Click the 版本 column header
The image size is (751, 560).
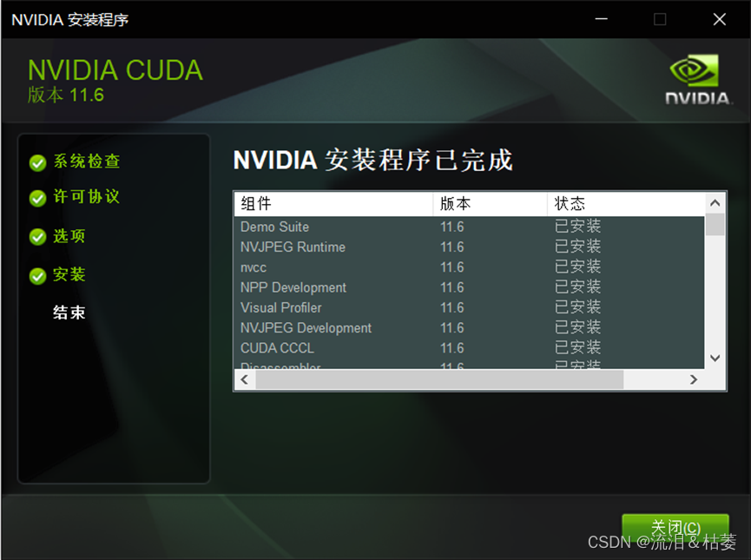tap(490, 204)
